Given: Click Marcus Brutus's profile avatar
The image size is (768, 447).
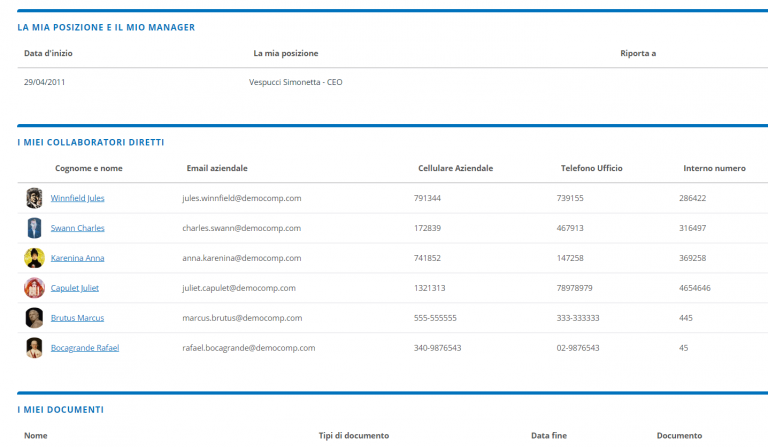Looking at the screenshot, I should [x=34, y=318].
